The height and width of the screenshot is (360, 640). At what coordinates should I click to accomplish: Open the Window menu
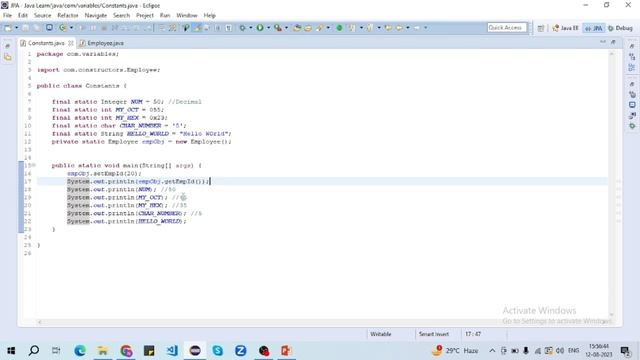tap(187, 16)
